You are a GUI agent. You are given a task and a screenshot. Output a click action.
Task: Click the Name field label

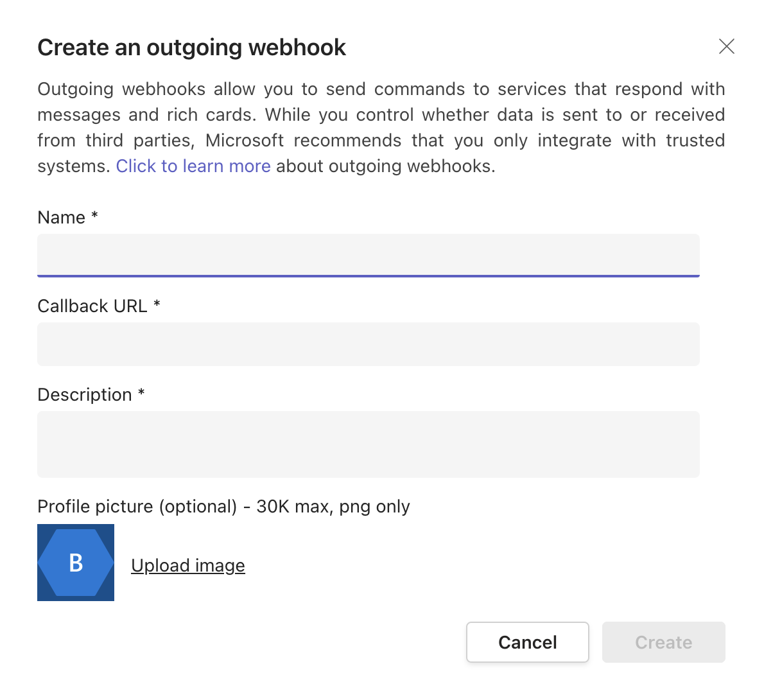pos(62,218)
